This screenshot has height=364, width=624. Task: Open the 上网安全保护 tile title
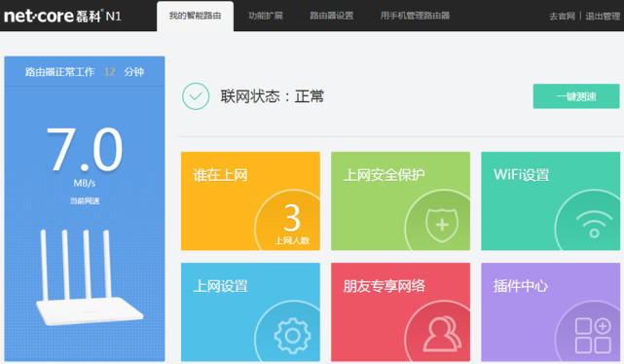[x=384, y=175]
